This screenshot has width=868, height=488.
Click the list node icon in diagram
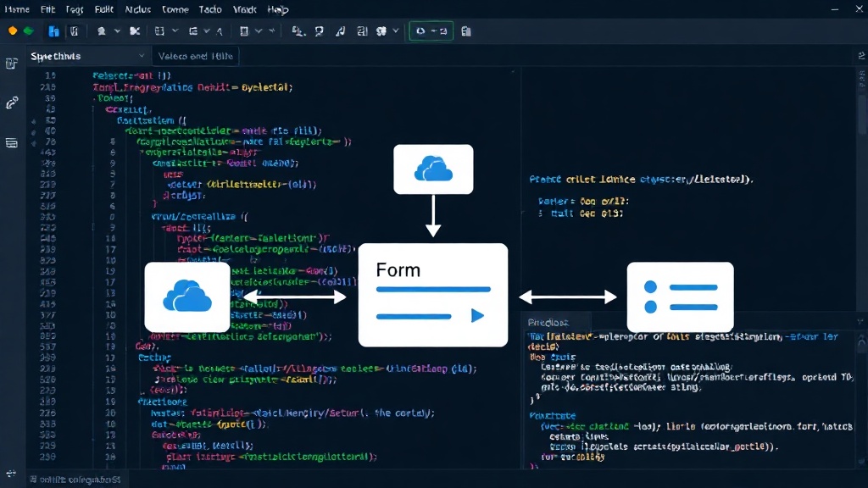[x=681, y=297]
